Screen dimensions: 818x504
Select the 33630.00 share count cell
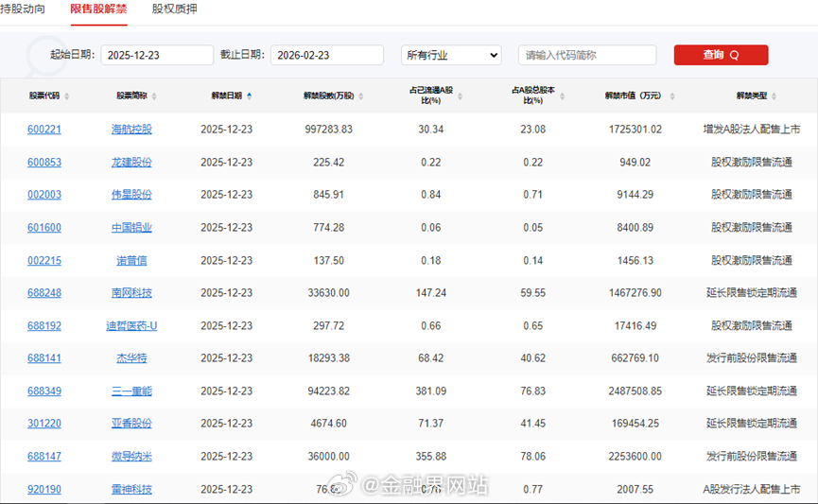pyautogui.click(x=329, y=293)
